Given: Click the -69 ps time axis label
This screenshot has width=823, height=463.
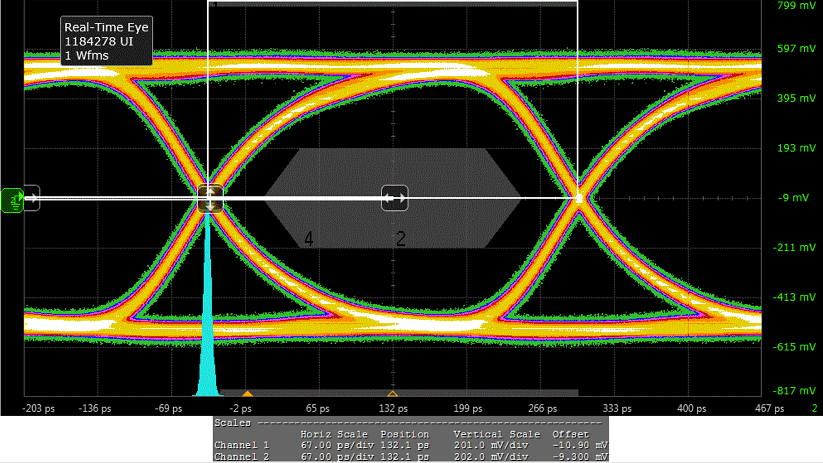Looking at the screenshot, I should [168, 408].
